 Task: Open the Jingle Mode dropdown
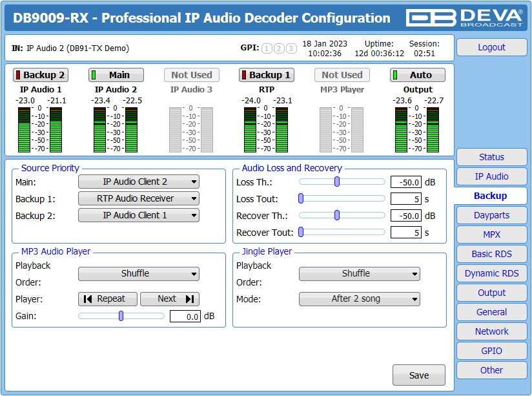[360, 299]
